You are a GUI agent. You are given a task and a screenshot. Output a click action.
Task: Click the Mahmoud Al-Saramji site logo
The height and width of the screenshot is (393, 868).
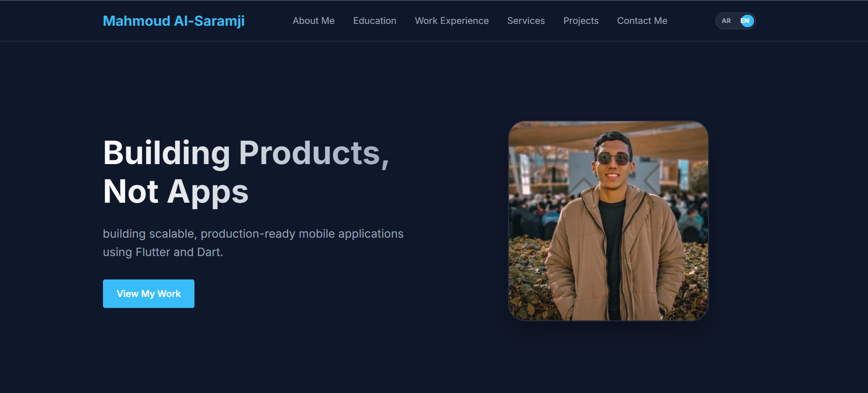point(174,21)
